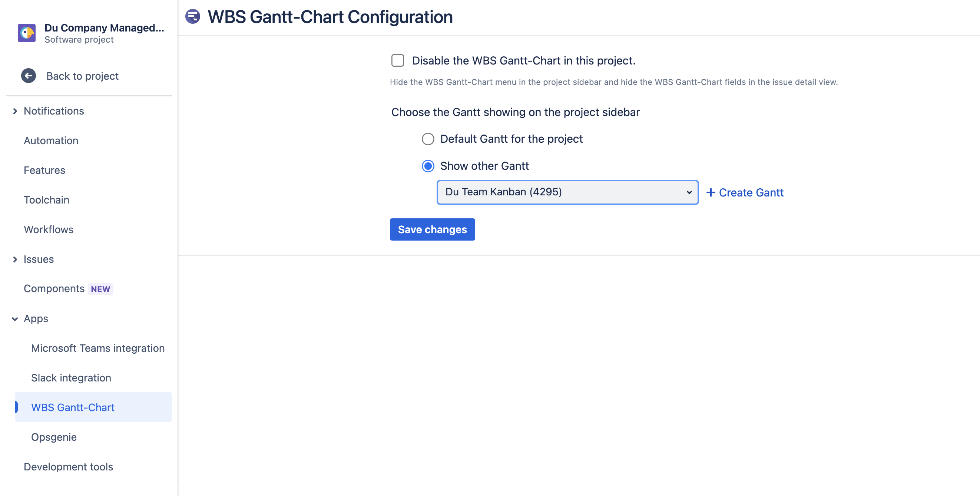Select the Show other Gantt option
980x496 pixels.
pyautogui.click(x=428, y=166)
